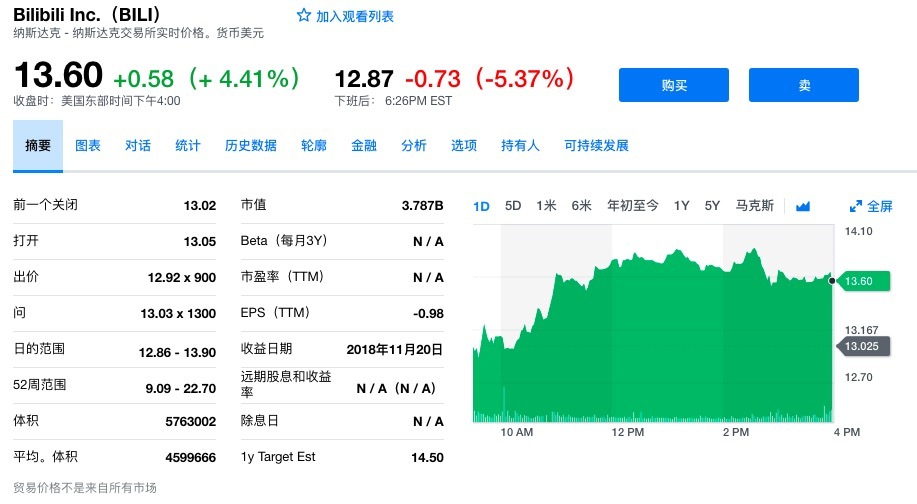
Task: Open the 持有人 holders tab
Action: (x=520, y=146)
